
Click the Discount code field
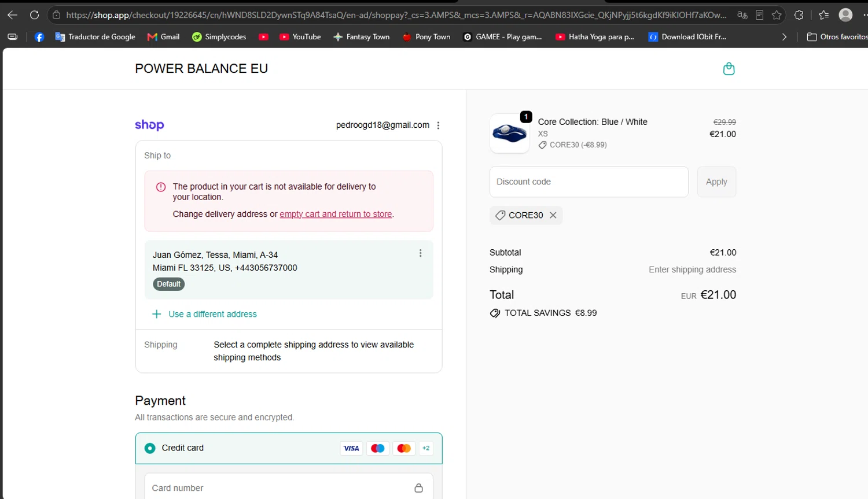pos(589,182)
